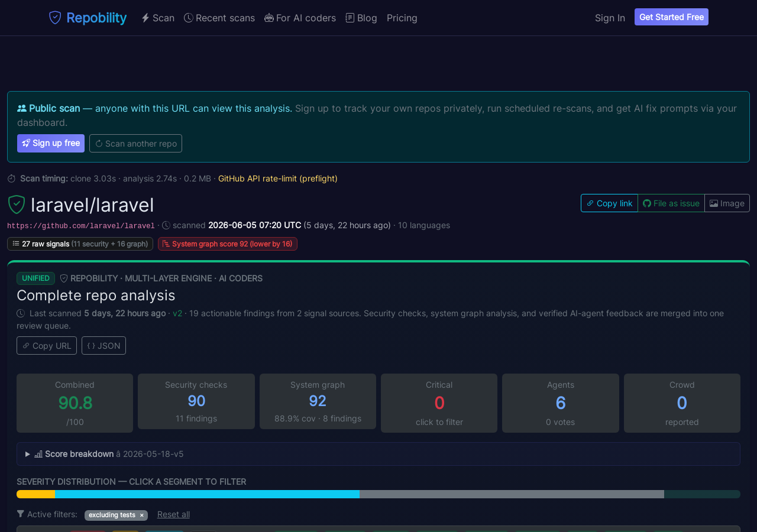Image resolution: width=757 pixels, height=532 pixels.
Task: Click System graph score 92 badge
Action: (x=228, y=244)
